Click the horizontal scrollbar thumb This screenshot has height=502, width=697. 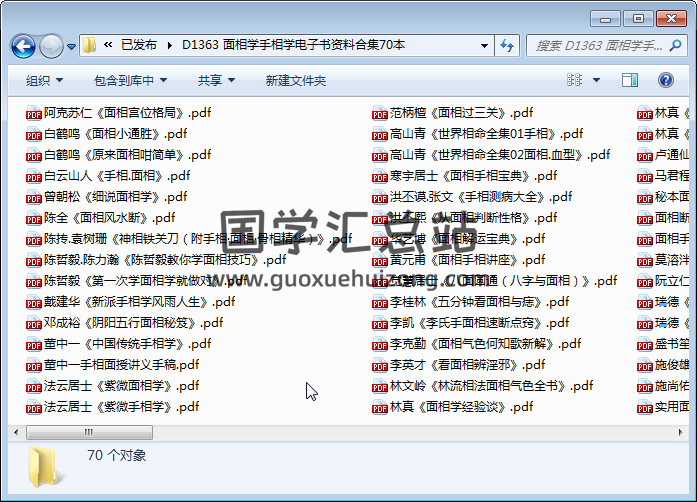(x=89, y=432)
